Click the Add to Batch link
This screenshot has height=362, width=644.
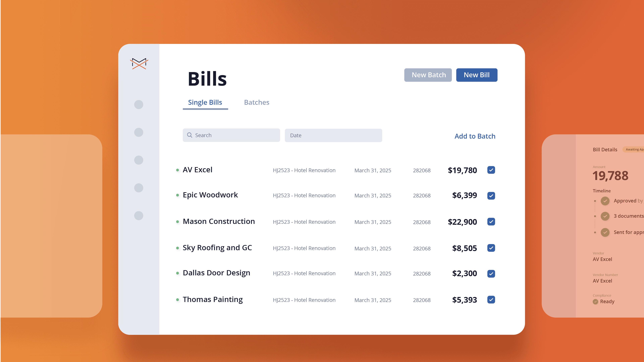[x=475, y=136]
